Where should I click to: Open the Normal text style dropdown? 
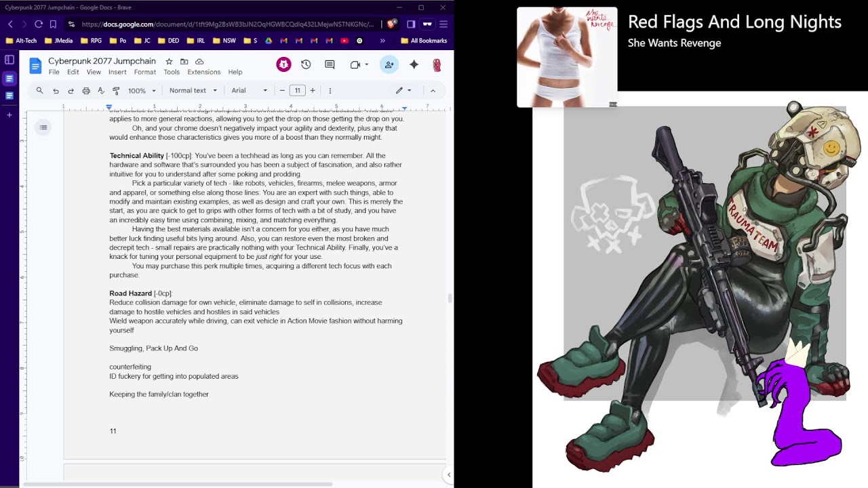193,90
